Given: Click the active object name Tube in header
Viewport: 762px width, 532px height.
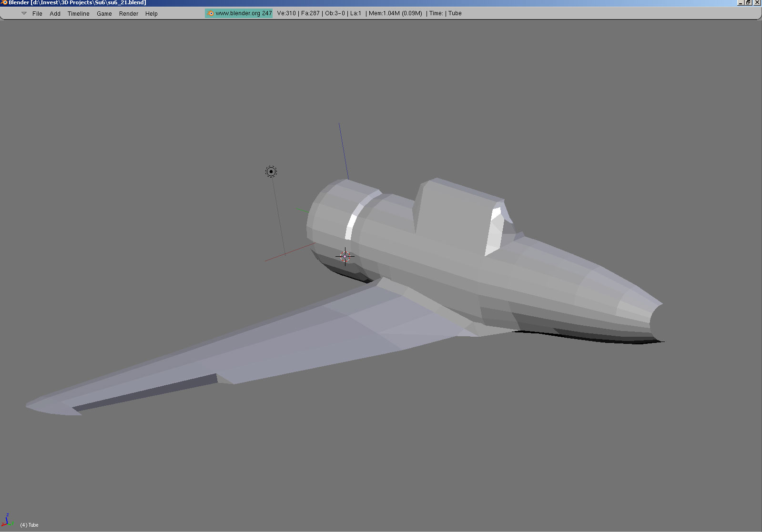Looking at the screenshot, I should 455,13.
